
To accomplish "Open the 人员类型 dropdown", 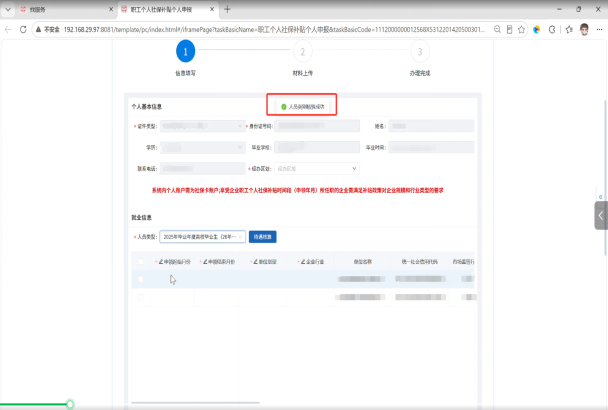I will click(x=202, y=237).
